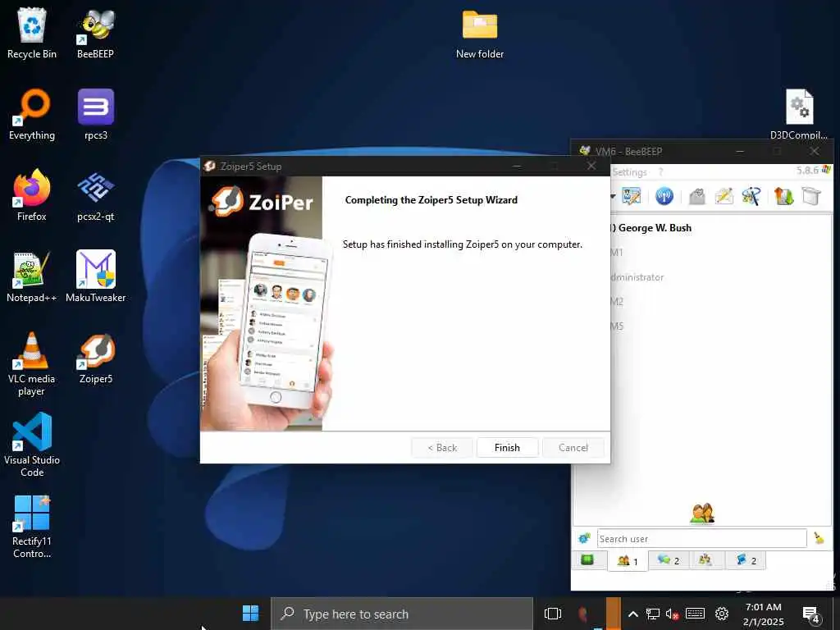Switch to the groups tab in BeeBEEP
The width and height of the screenshot is (840, 630).
click(x=705, y=559)
